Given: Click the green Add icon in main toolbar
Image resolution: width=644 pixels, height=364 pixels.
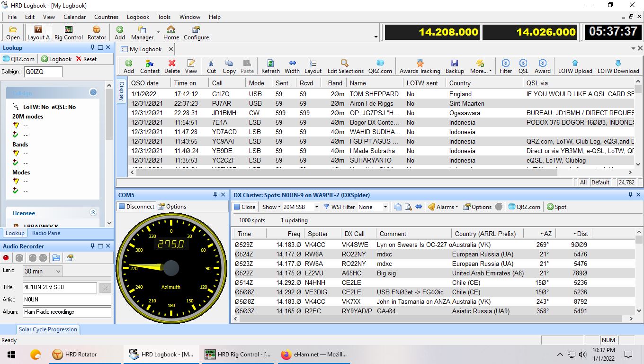Looking at the screenshot, I should 120,33.
